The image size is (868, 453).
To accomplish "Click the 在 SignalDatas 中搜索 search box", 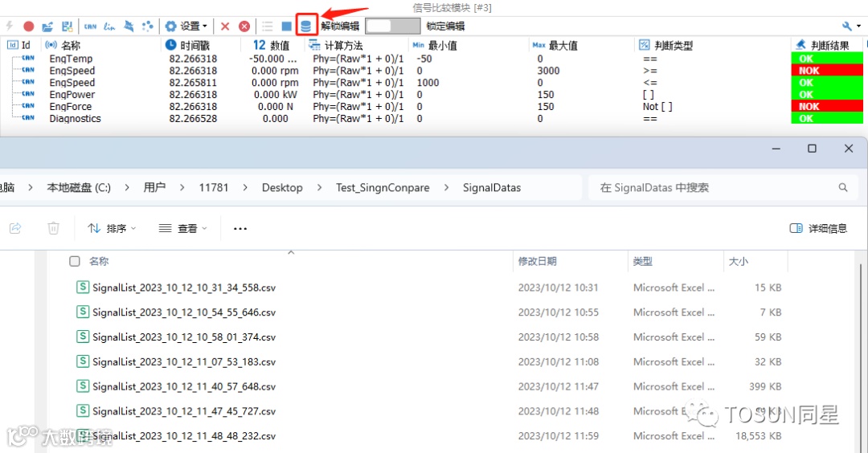I will pos(723,187).
